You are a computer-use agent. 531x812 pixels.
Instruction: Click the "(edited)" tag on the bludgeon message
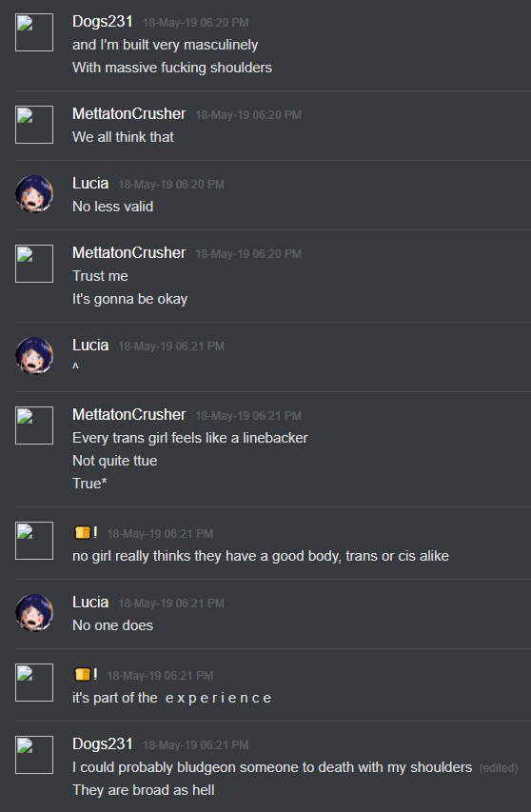coord(499,768)
